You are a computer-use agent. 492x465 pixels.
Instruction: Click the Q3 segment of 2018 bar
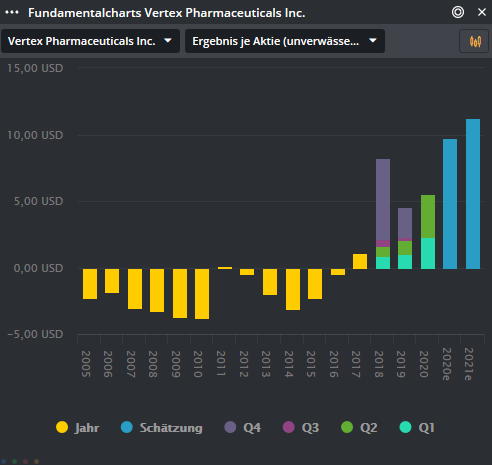click(383, 243)
